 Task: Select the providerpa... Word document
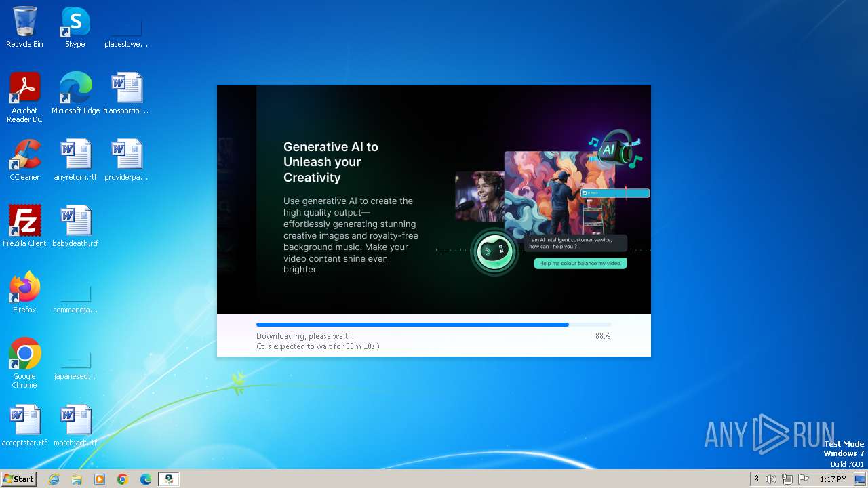(126, 160)
